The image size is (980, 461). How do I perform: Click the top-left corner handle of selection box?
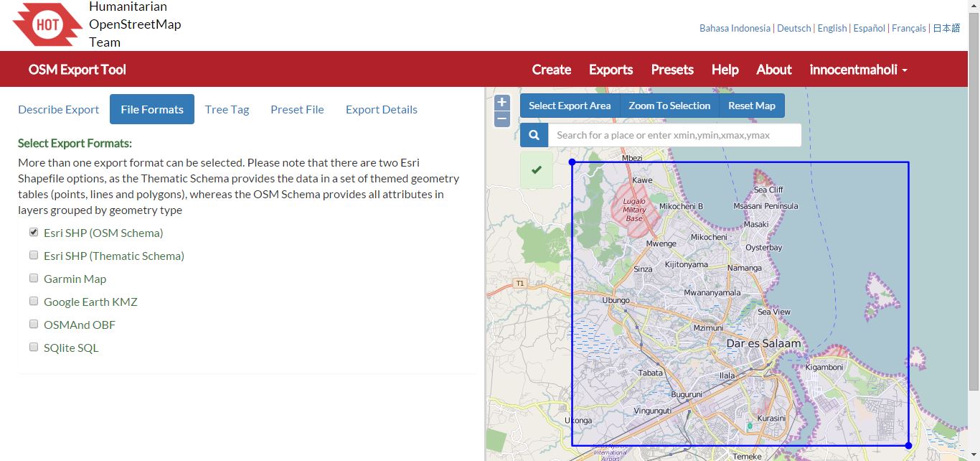pos(572,162)
